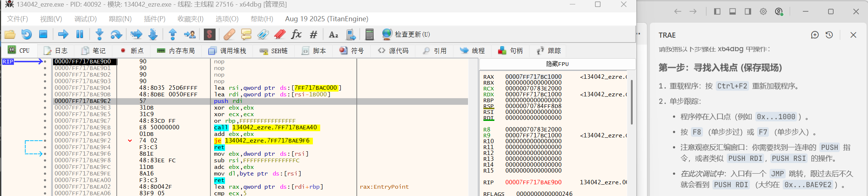This screenshot has width=868, height=196.
Task: Click the 隐藏FPU button
Action: click(557, 64)
